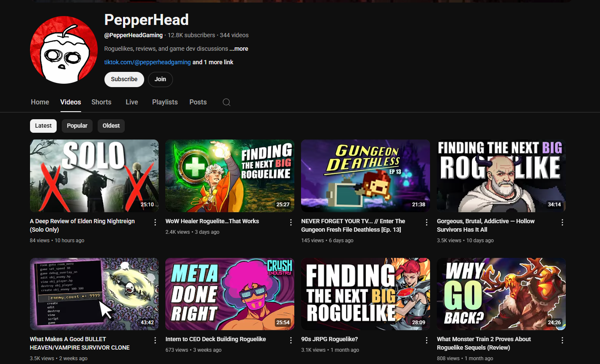Click '3.5K views • 10 days ago' text
This screenshot has width=600, height=364.
[x=465, y=241]
